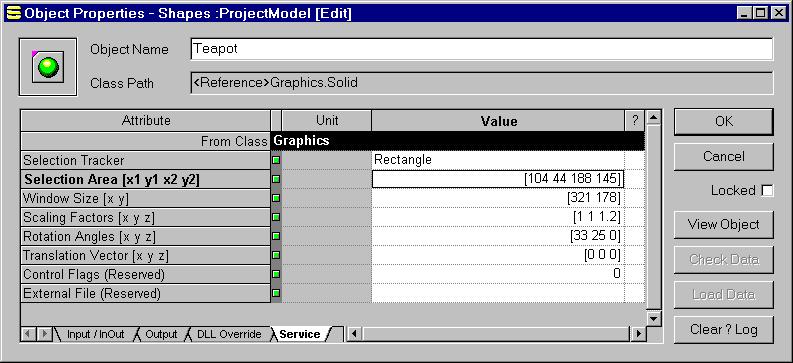Viewport: 793px width, 363px height.
Task: Click the tab strip scroll-right arrow
Action: pos(44,334)
